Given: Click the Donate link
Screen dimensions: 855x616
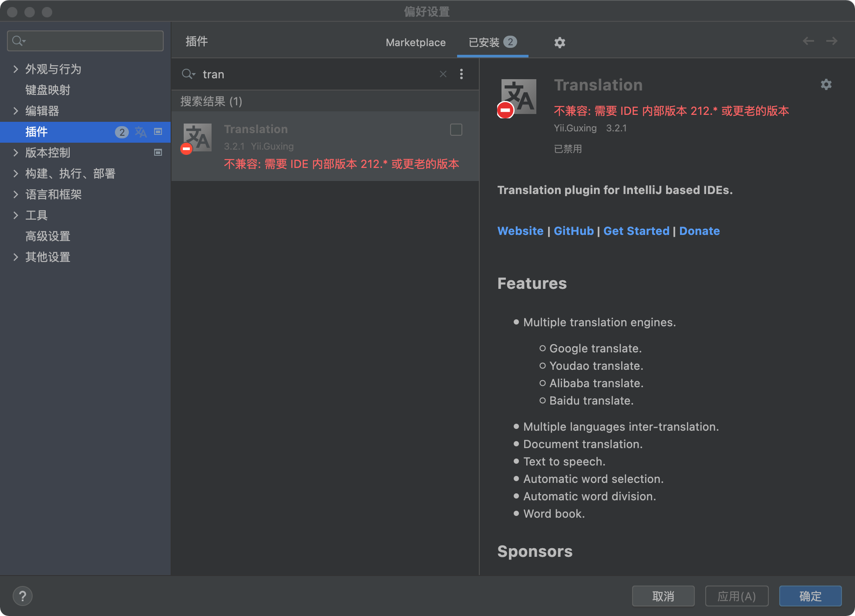Looking at the screenshot, I should point(699,231).
